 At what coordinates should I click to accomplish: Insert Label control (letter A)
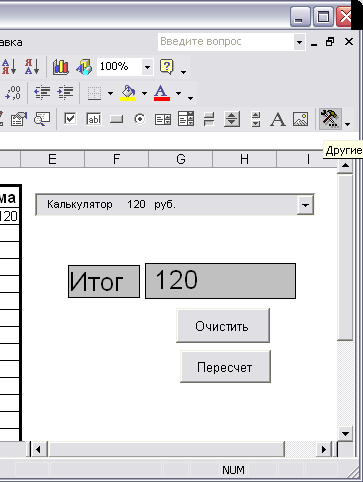(x=278, y=119)
